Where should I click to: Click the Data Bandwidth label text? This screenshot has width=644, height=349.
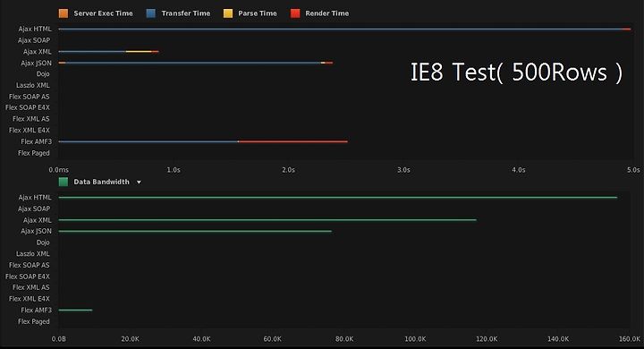point(101,182)
